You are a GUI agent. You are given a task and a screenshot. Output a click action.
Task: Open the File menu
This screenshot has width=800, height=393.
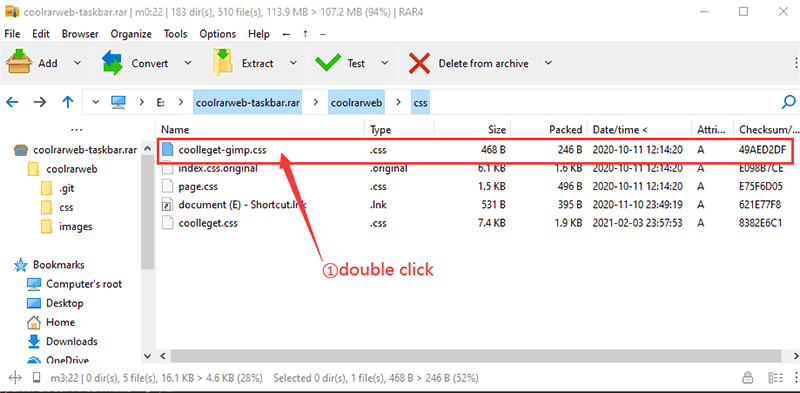[12, 34]
